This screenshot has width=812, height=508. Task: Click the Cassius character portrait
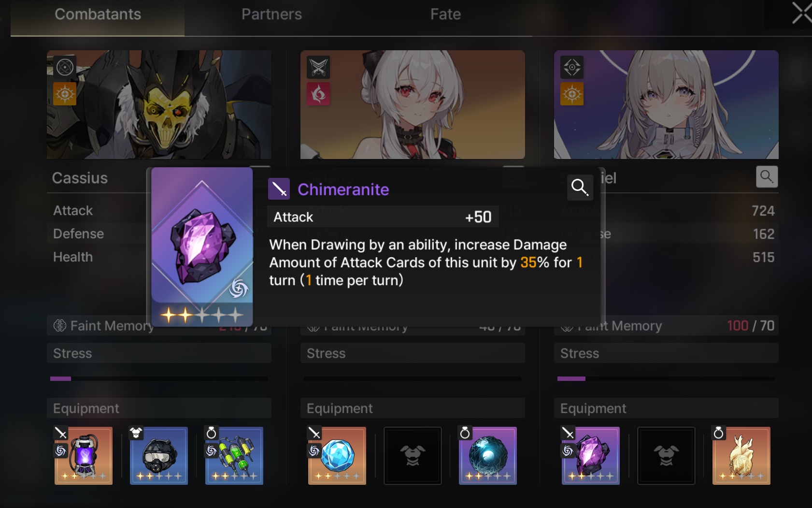(159, 104)
